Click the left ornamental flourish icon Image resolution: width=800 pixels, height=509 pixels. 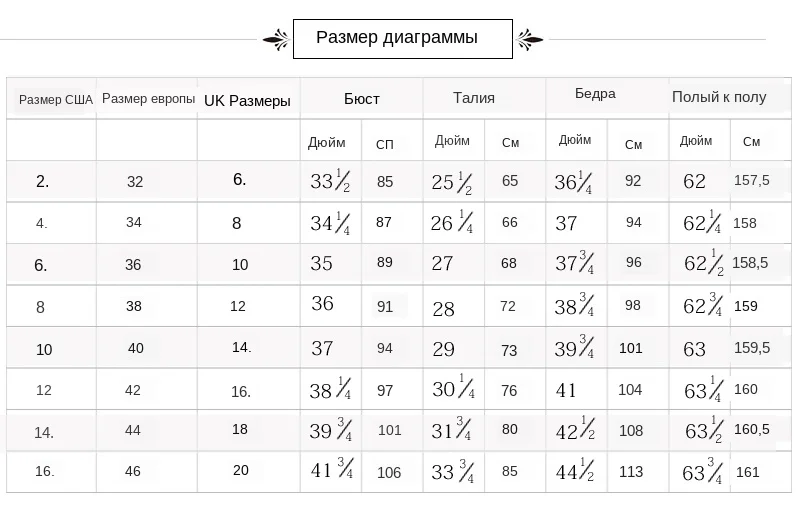click(x=276, y=40)
